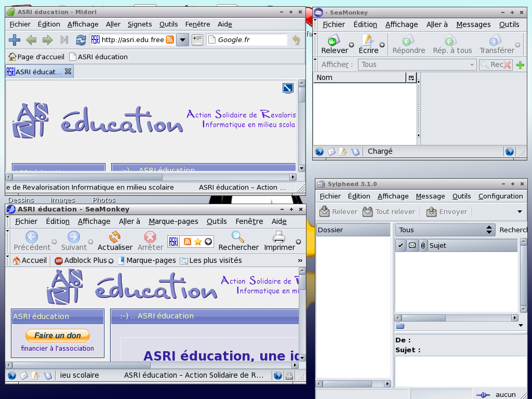Click the Tout relever icon in Sylpheed
This screenshot has width=532, height=399.
(367, 211)
